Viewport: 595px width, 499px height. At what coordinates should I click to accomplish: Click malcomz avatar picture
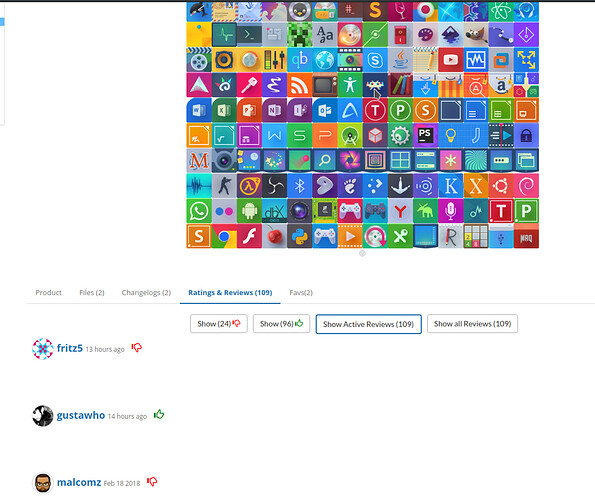click(x=42, y=483)
